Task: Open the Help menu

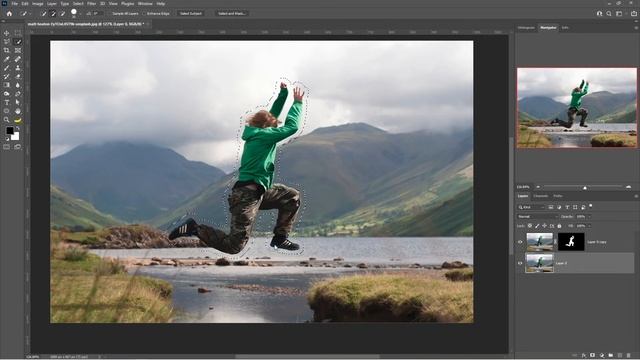Action: 161,4
